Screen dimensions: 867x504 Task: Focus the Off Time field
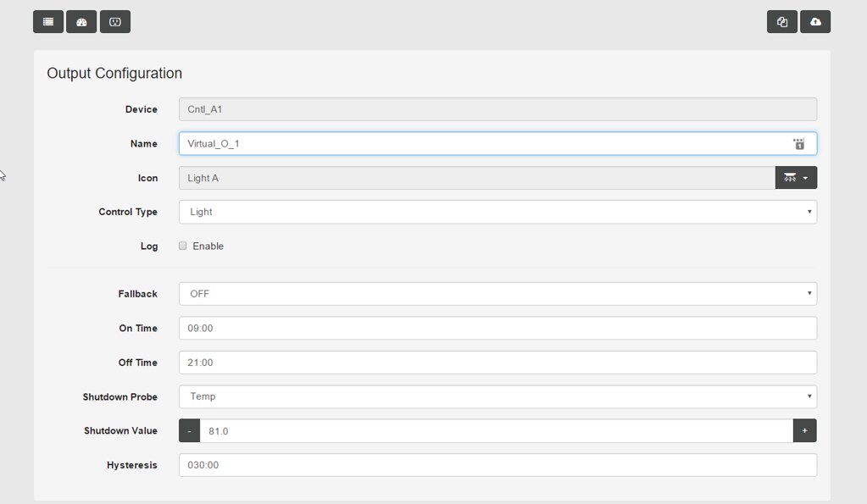tap(497, 363)
